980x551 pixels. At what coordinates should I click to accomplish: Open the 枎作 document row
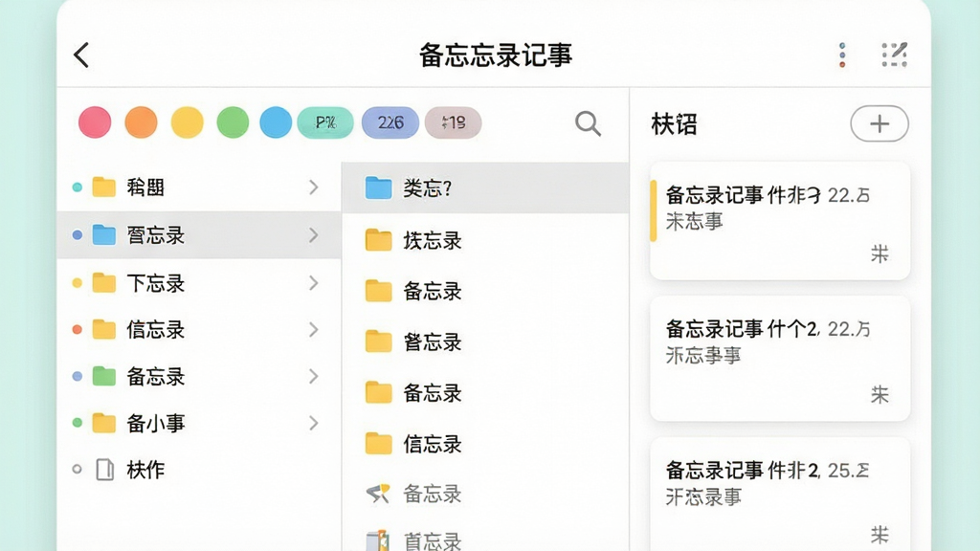coord(199,469)
